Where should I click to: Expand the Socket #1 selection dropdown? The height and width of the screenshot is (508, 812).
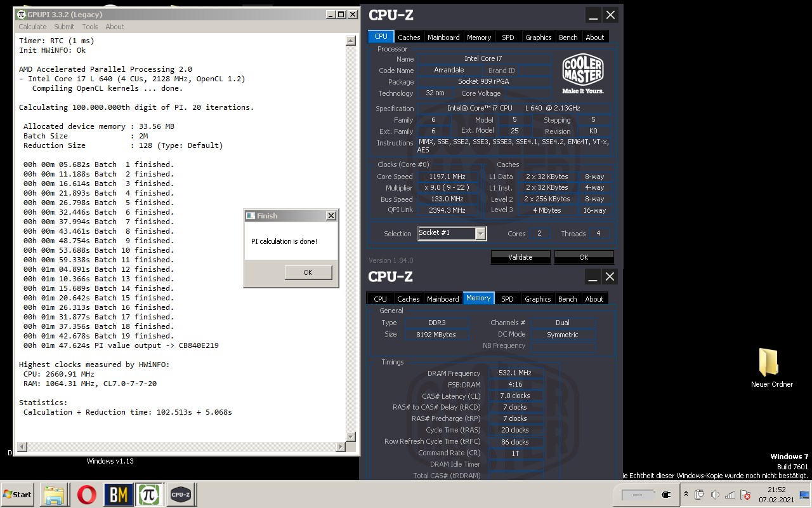tap(480, 233)
